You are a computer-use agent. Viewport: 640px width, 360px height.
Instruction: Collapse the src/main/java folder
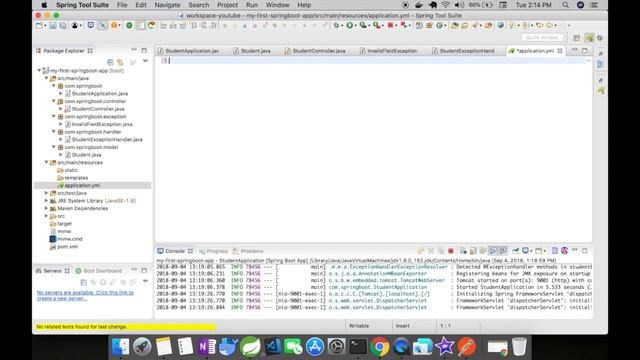point(47,78)
